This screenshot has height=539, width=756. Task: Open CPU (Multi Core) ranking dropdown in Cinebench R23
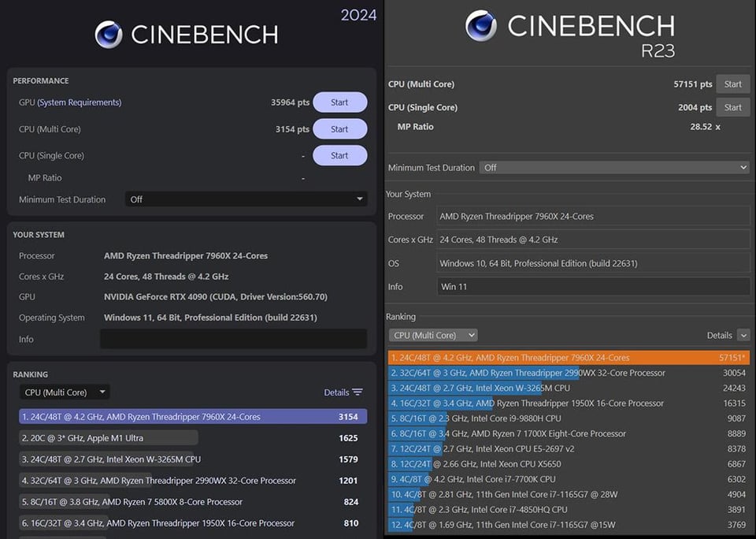coord(433,335)
